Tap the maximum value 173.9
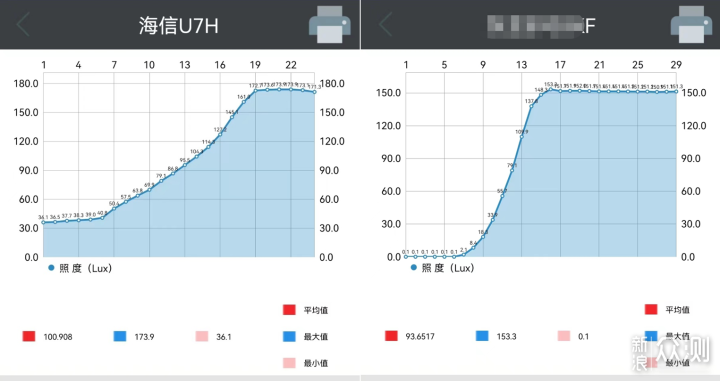Image resolution: width=720 pixels, height=381 pixels. pos(144,337)
